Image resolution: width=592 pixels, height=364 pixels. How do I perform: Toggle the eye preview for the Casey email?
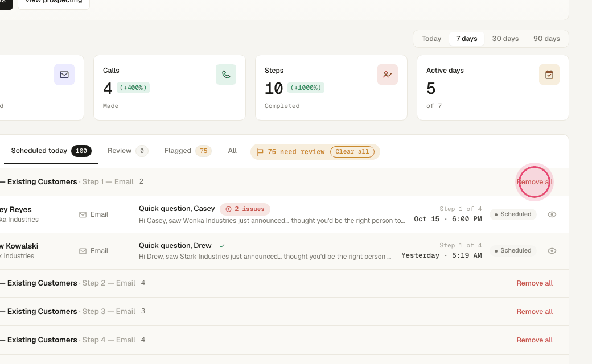click(x=552, y=214)
